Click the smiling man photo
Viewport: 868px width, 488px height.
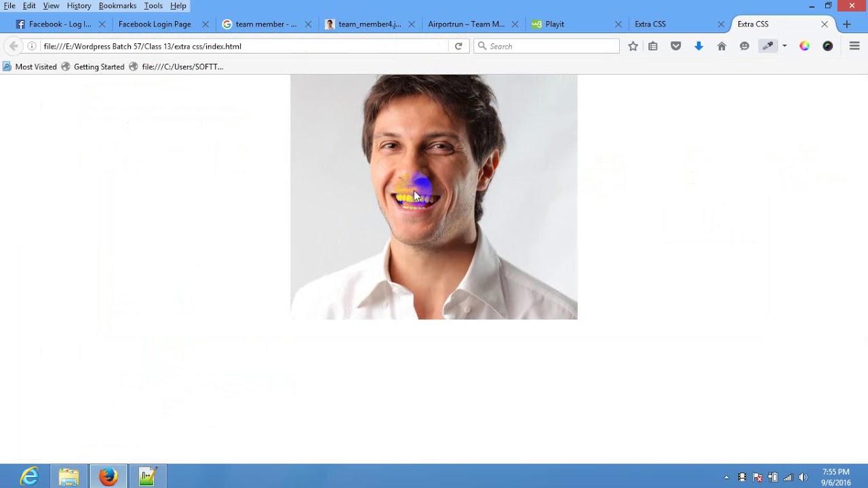click(434, 197)
